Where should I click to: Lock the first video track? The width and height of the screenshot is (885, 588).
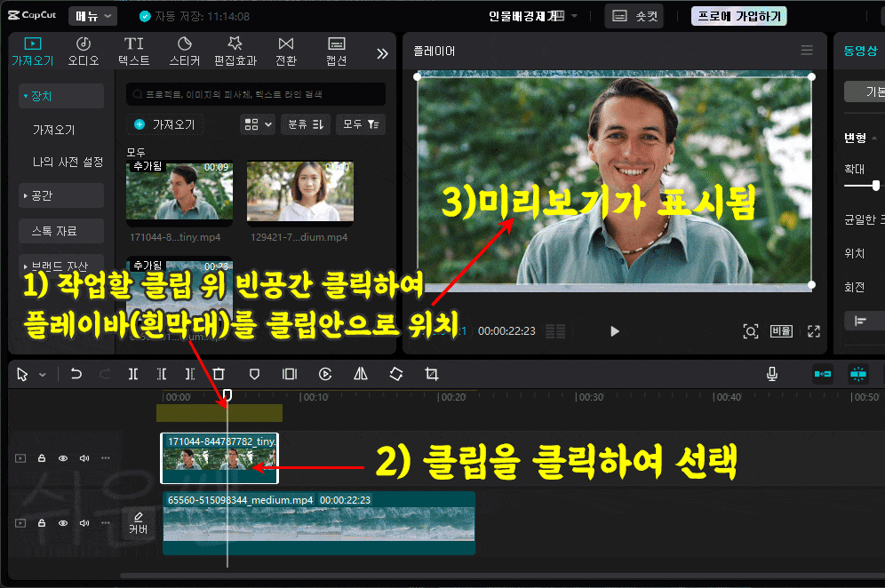(42, 457)
